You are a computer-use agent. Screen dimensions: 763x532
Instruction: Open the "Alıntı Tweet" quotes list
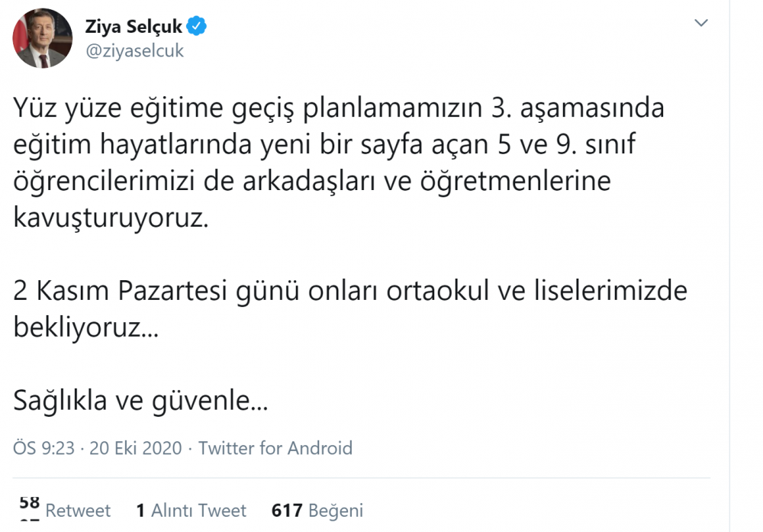tap(198, 511)
